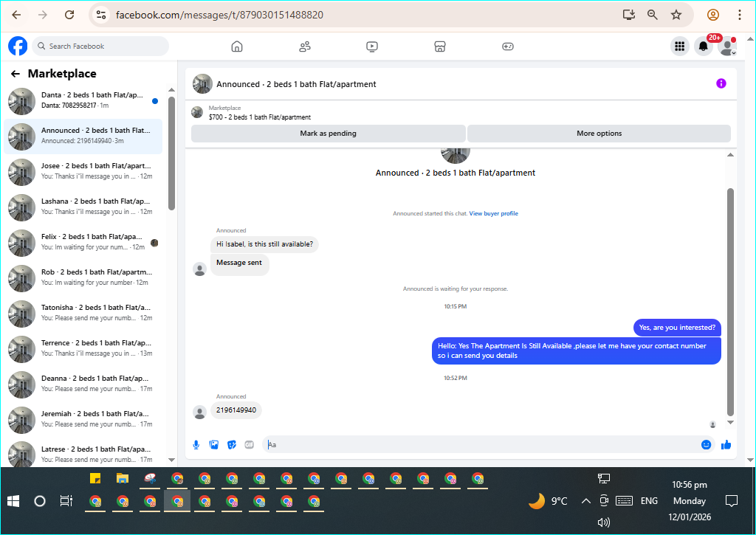Viewport: 756px width, 535px height.
Task: Open the Video tab icon
Action: (372, 46)
